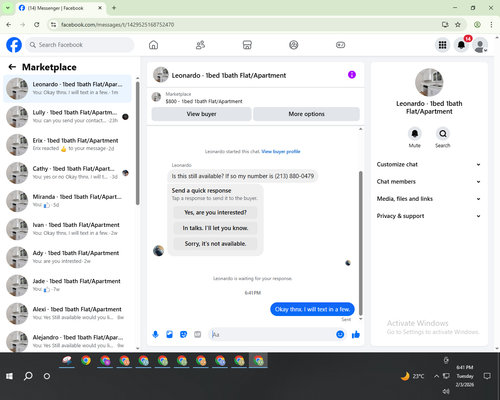
Task: Click the conversation list scrollbar
Action: click(x=138, y=143)
